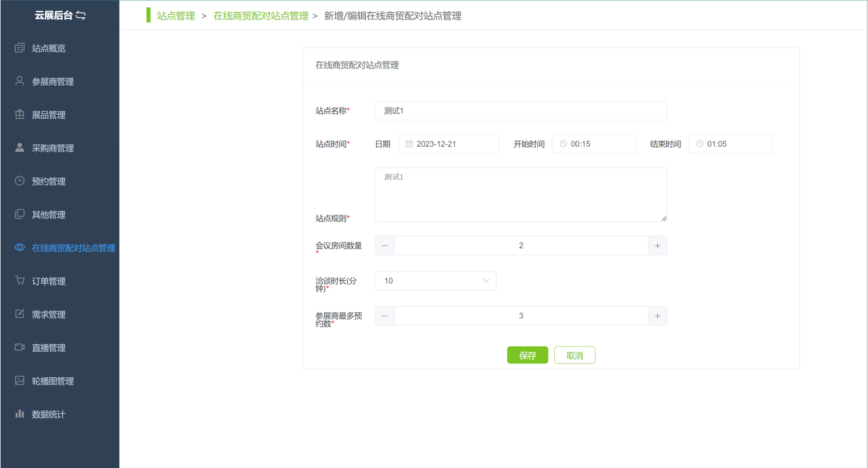Click the calendar icon in the 日期 field
868x468 pixels.
click(409, 144)
